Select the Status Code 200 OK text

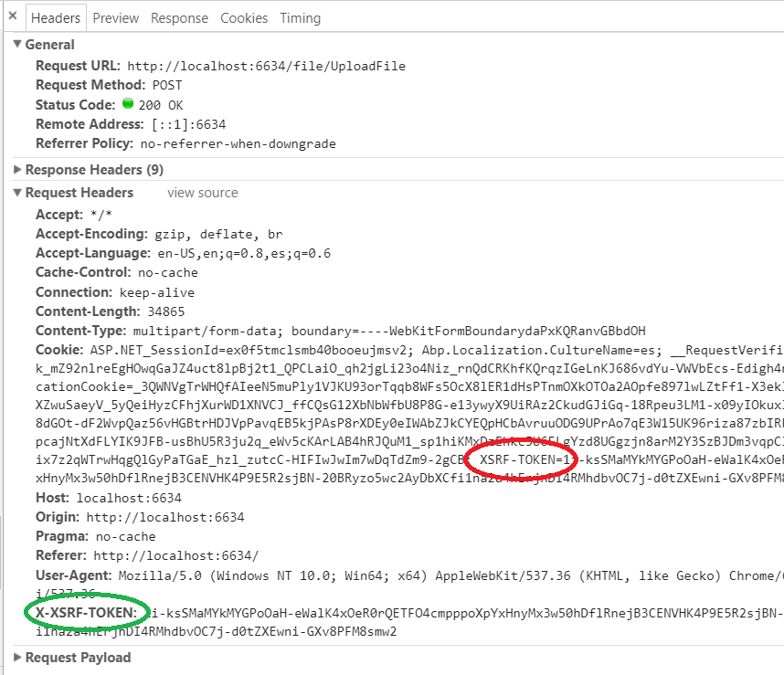161,104
